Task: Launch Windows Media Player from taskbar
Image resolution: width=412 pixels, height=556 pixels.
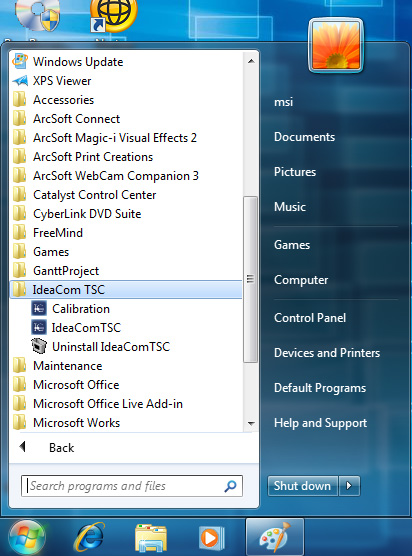Action: [x=212, y=538]
